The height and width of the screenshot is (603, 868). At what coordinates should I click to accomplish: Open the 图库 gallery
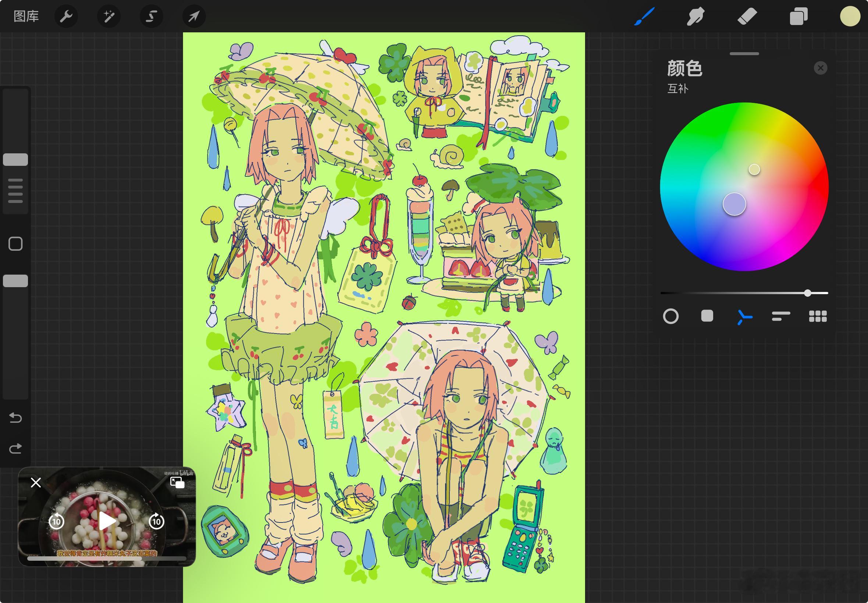tap(26, 16)
